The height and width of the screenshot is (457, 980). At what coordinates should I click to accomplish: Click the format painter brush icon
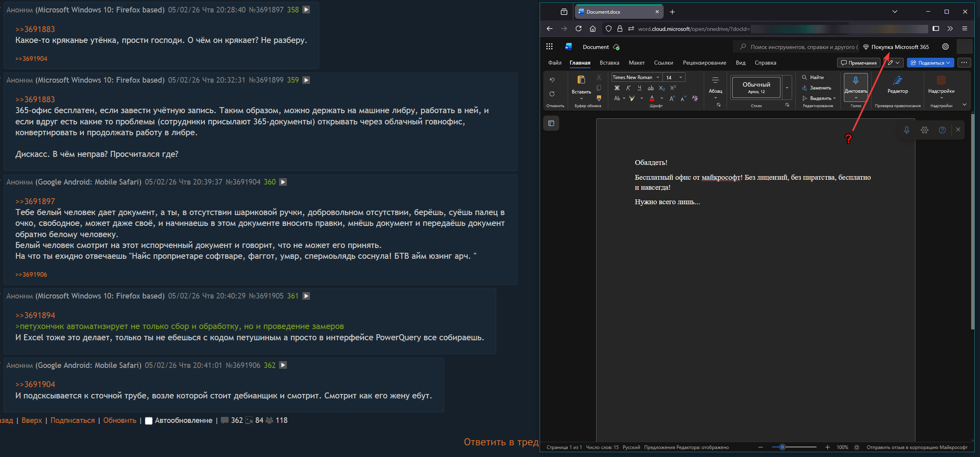click(x=599, y=98)
